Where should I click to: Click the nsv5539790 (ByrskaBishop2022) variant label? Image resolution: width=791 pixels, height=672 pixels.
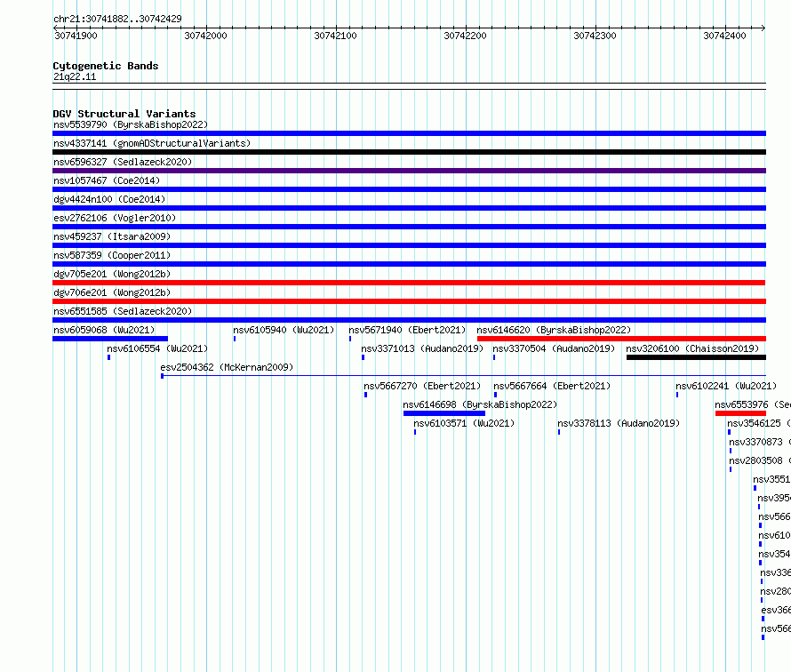click(x=131, y=124)
